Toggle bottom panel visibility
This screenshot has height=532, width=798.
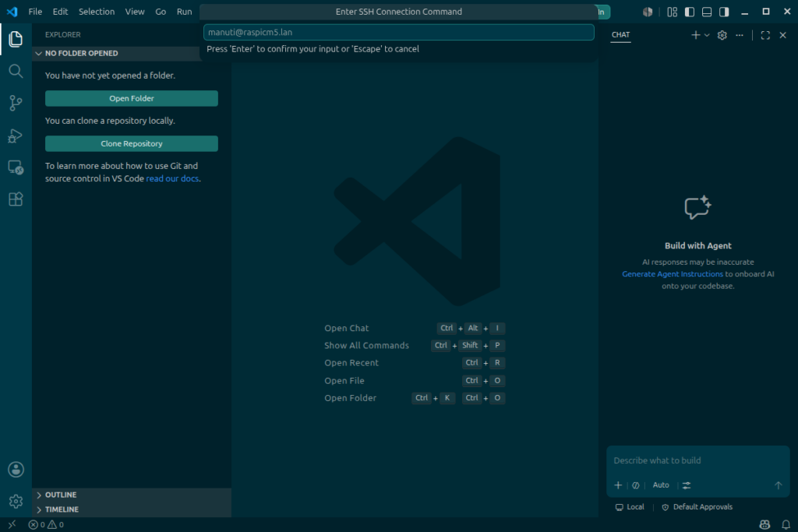(707, 12)
